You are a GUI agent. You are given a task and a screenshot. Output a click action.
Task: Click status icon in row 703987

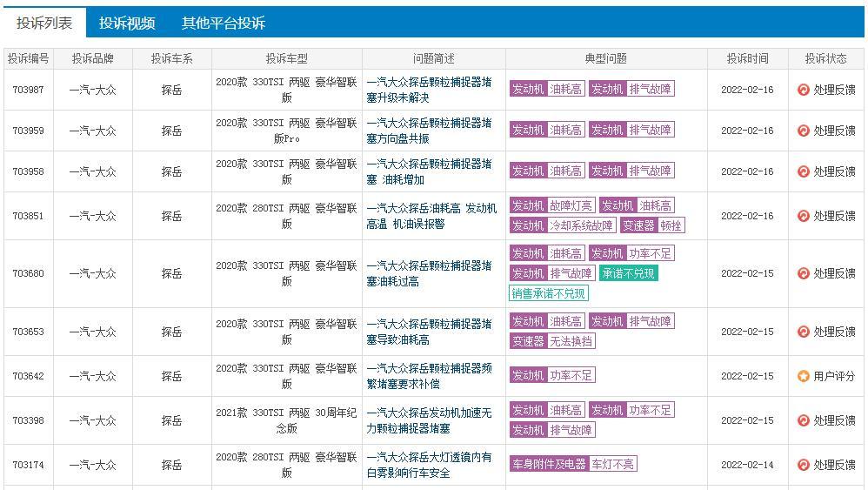click(x=804, y=90)
